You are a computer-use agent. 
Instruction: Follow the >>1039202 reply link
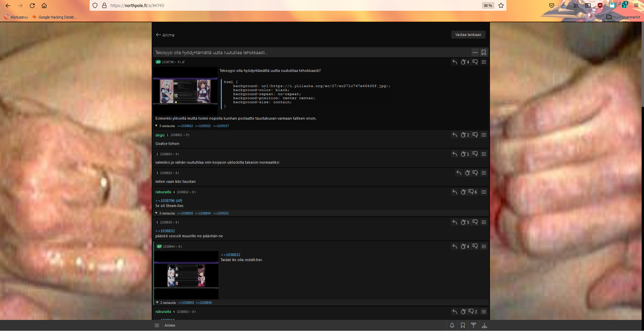[203, 126]
